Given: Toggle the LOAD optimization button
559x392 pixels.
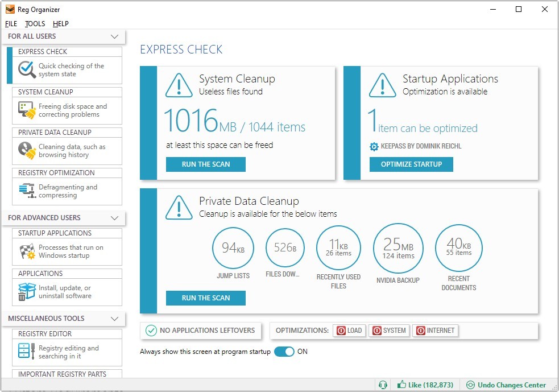Looking at the screenshot, I should pyautogui.click(x=349, y=331).
